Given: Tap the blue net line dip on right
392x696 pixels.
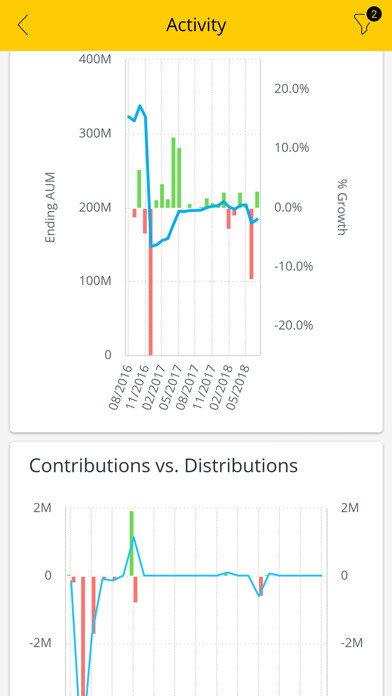Looking at the screenshot, I should [x=260, y=595].
